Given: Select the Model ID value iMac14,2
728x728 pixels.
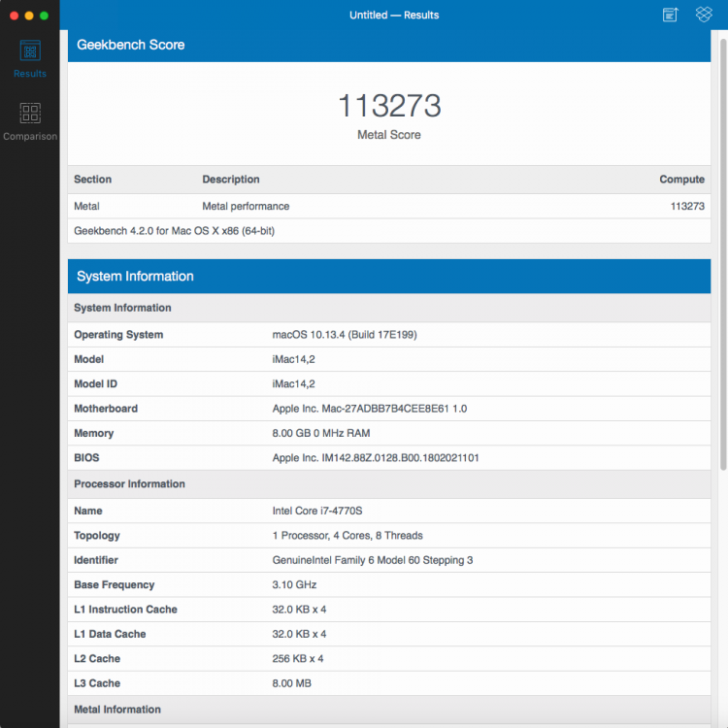Looking at the screenshot, I should (x=293, y=384).
